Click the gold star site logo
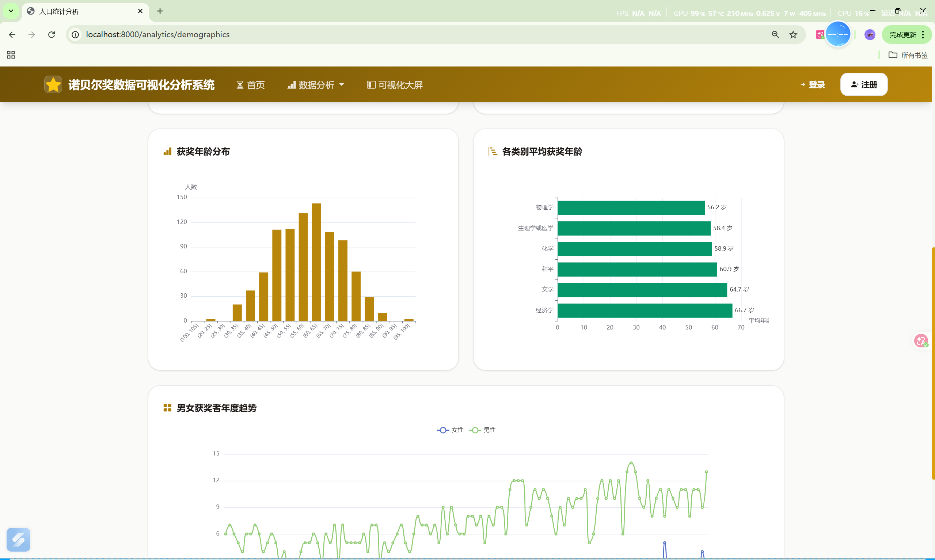This screenshot has width=935, height=560. (x=53, y=84)
